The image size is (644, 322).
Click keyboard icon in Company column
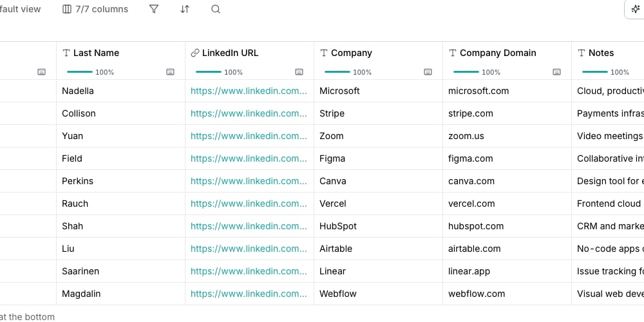pos(428,72)
